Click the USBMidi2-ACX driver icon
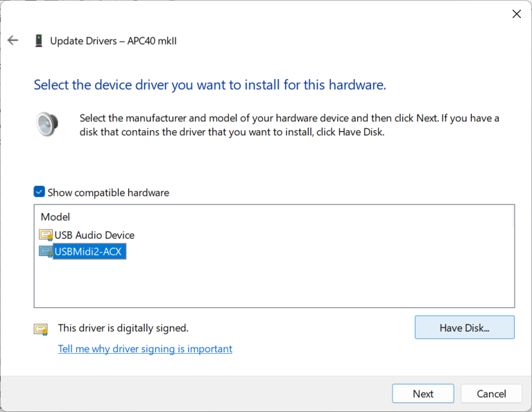 (x=46, y=252)
